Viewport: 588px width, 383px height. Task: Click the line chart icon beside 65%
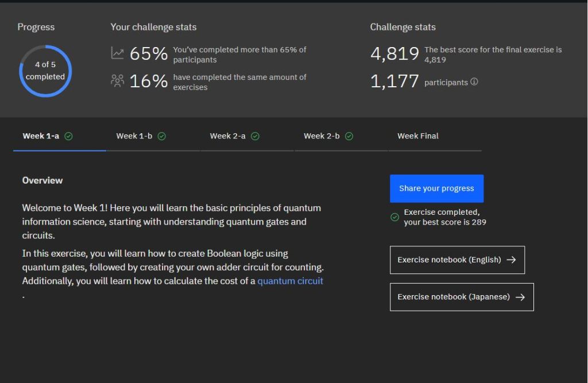pos(117,53)
